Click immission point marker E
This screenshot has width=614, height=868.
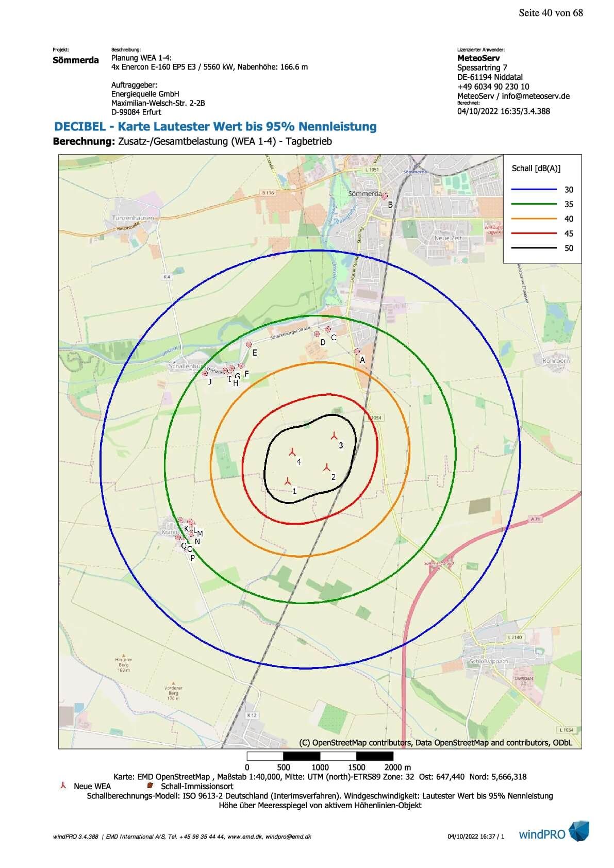point(249,344)
